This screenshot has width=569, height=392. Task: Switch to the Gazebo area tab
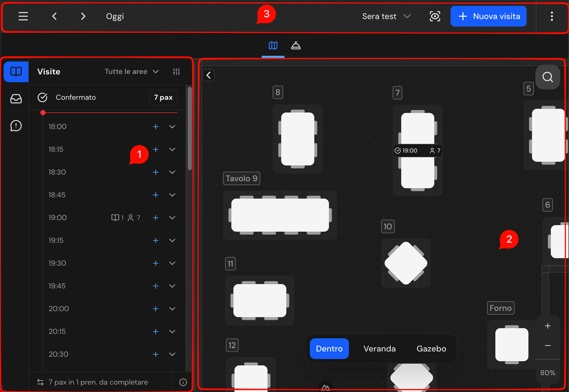click(431, 349)
